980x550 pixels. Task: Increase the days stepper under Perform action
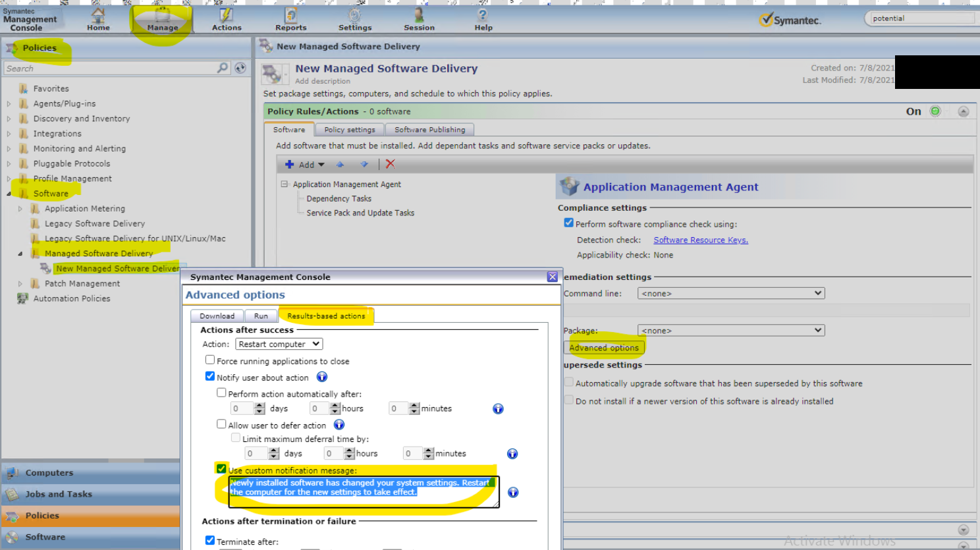pyautogui.click(x=259, y=405)
